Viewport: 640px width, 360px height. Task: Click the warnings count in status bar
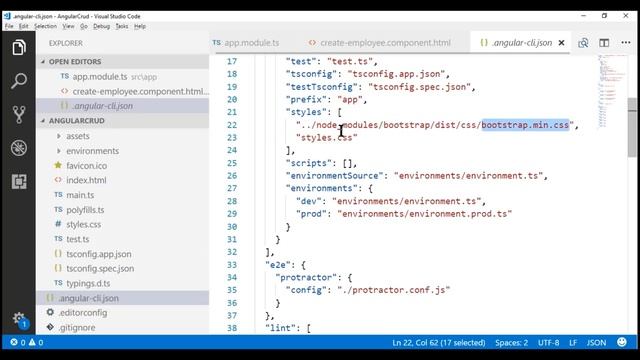(x=36, y=342)
